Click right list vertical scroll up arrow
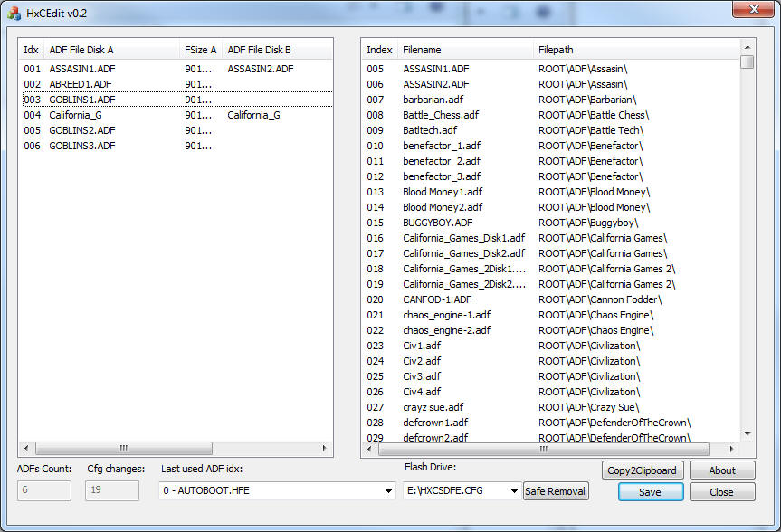This screenshot has width=781, height=532. (748, 47)
